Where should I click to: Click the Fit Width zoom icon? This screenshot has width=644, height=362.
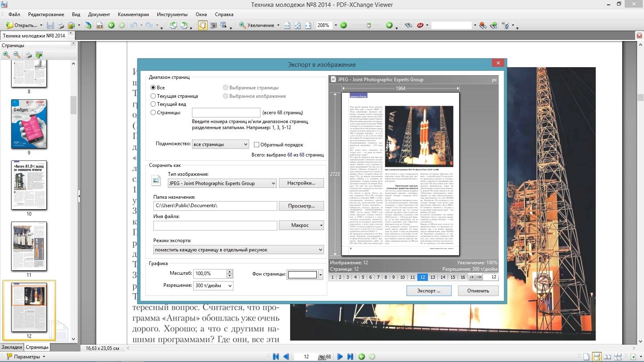(308, 25)
